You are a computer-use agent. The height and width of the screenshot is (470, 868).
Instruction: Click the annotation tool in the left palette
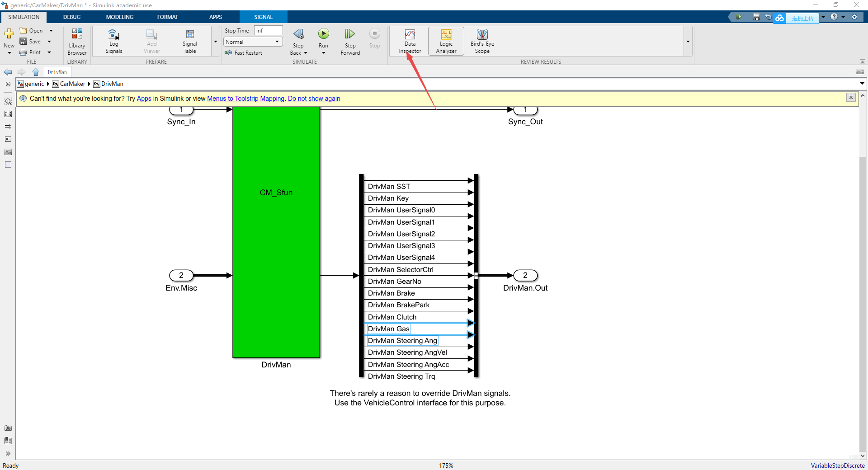click(8, 139)
